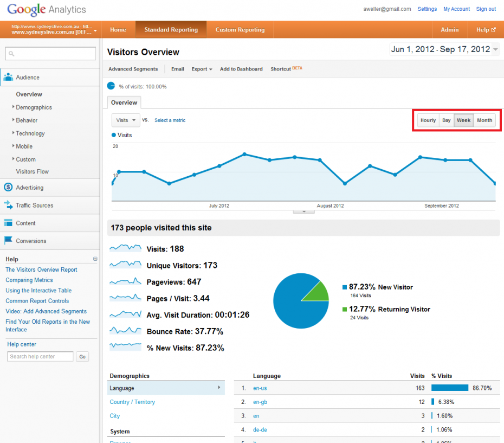Open the Visits metric dropdown

[x=126, y=120]
